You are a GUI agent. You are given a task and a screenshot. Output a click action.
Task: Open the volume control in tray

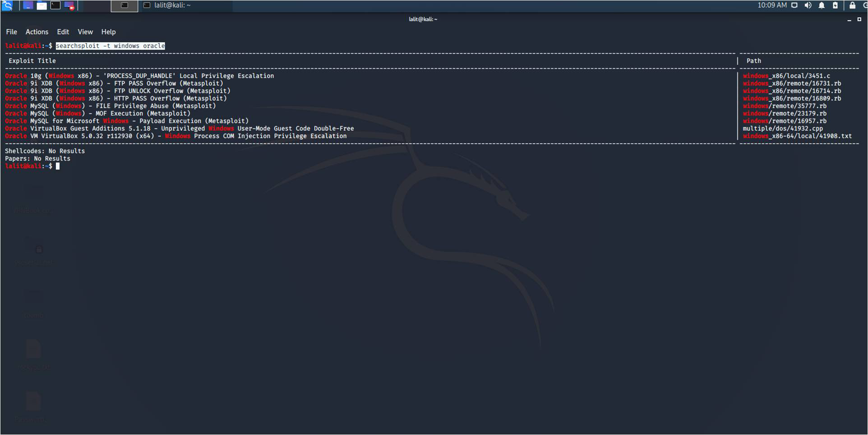(x=808, y=5)
